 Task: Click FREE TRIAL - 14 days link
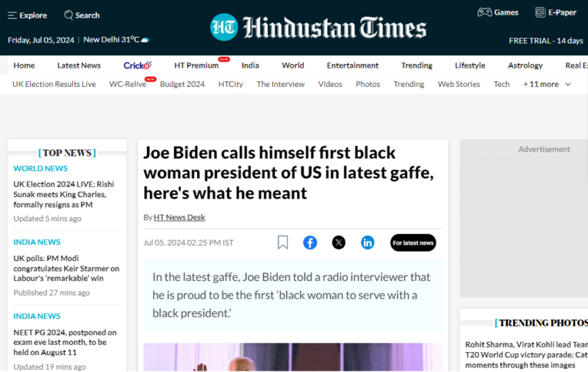click(x=545, y=40)
